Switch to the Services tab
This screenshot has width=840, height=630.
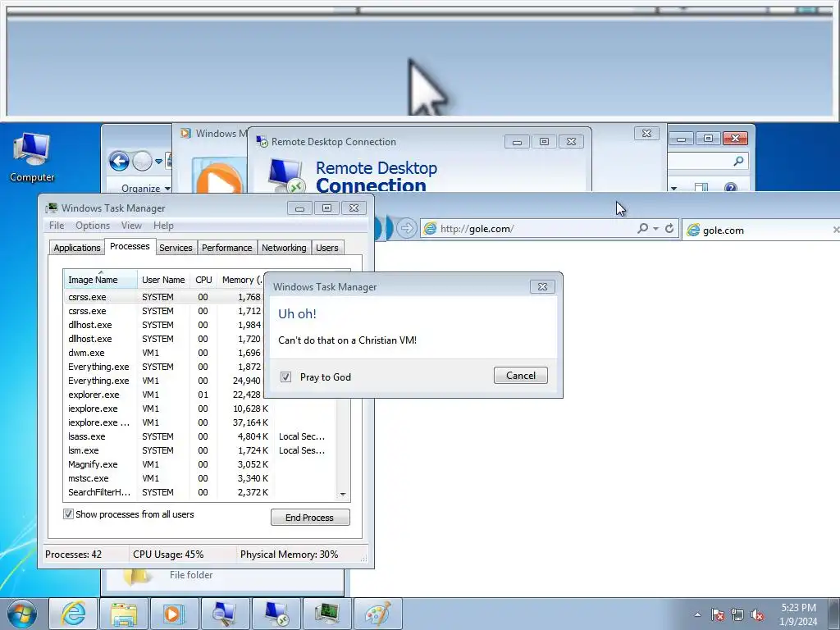tap(176, 248)
